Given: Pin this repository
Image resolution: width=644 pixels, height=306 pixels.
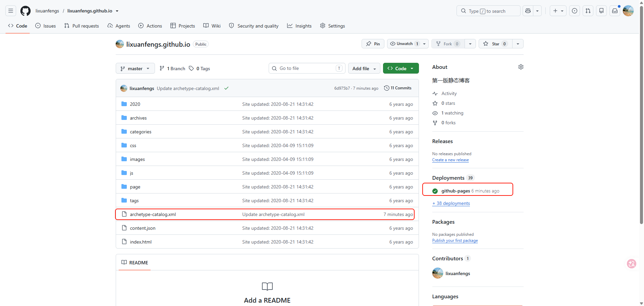Looking at the screenshot, I should coord(373,44).
